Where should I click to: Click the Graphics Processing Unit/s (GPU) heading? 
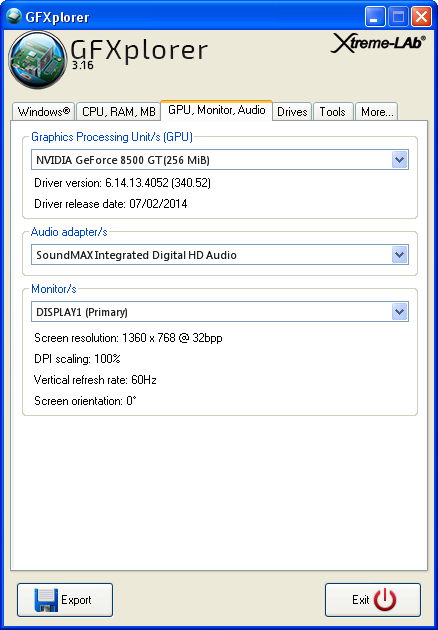click(112, 137)
